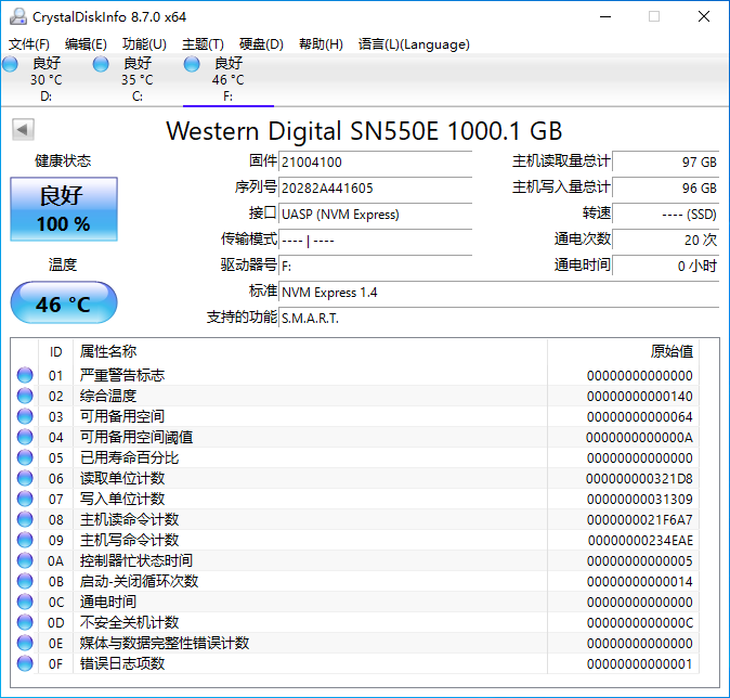Image resolution: width=730 pixels, height=698 pixels.
Task: Open the 文件(F) menu
Action: point(29,44)
